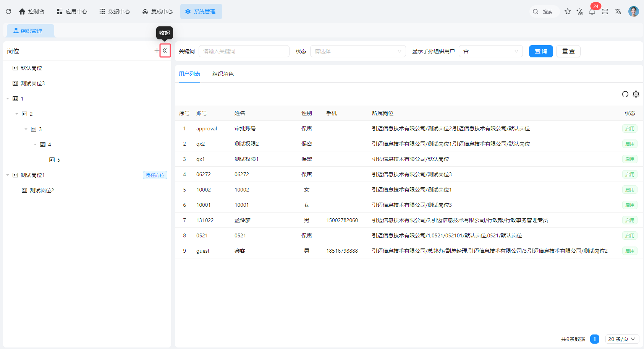The width and height of the screenshot is (644, 349).
Task: Switch to the 组织角色 tab
Action: 223,74
